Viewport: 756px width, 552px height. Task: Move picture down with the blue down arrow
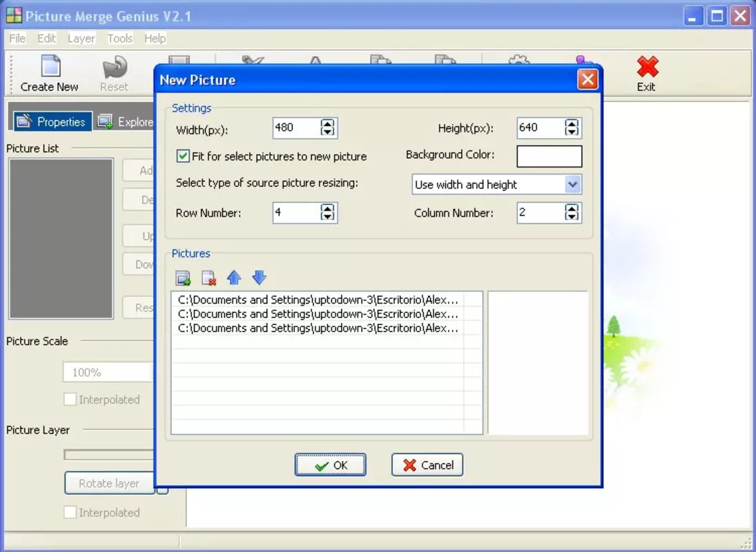pos(260,277)
